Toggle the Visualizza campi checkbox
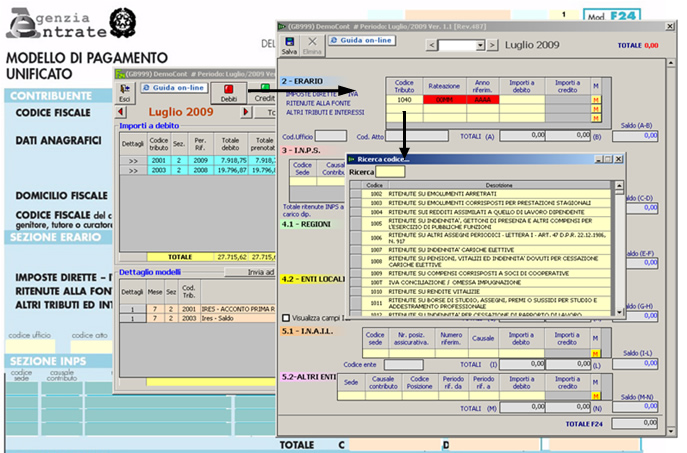The image size is (687, 453). click(286, 317)
